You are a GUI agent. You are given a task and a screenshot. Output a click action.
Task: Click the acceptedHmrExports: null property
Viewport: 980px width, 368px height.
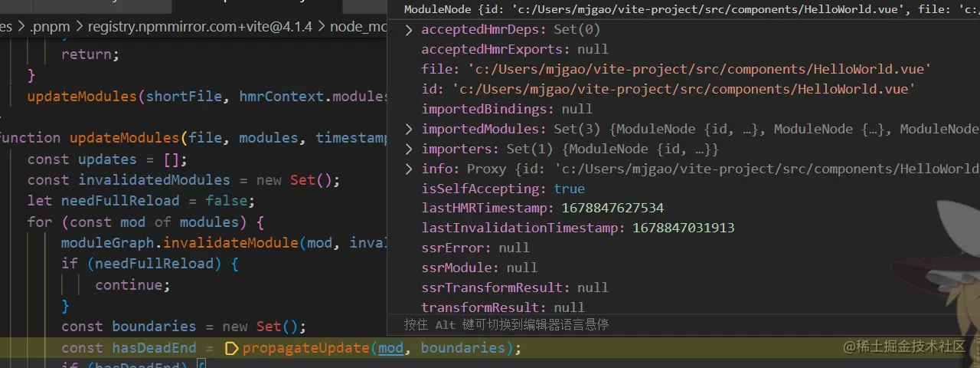pos(514,49)
